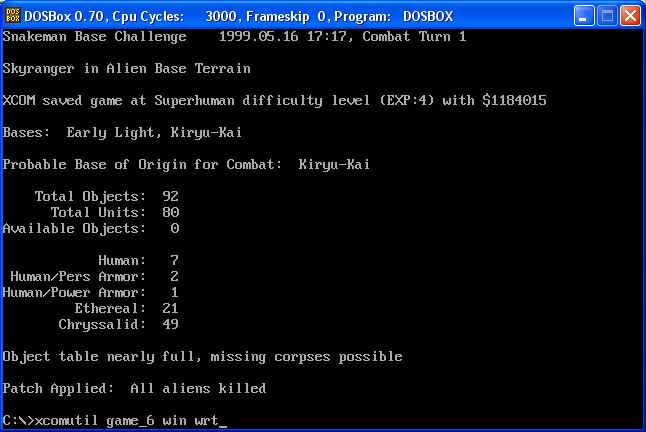Image resolution: width=646 pixels, height=432 pixels.
Task: Click the DOSBox title bar text
Action: [x=239, y=16]
